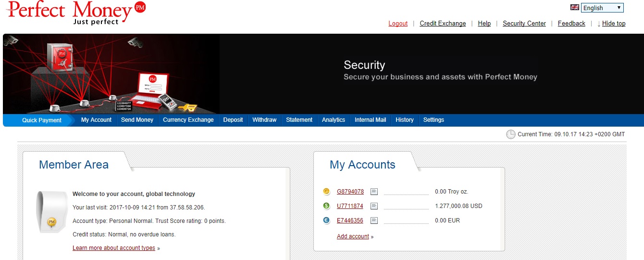The image size is (644, 260).
Task: Open statement icon beside G8794078
Action: pos(374,192)
